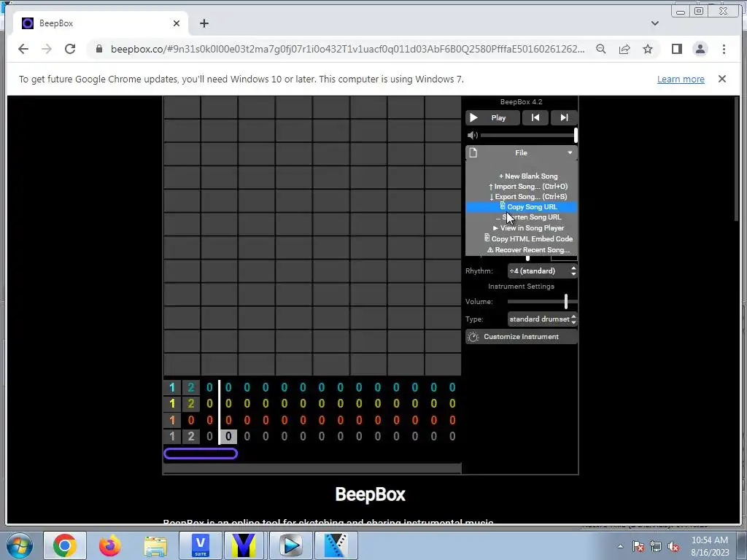Image resolution: width=747 pixels, height=560 pixels.
Task: Click the network tray icon
Action: tap(656, 546)
